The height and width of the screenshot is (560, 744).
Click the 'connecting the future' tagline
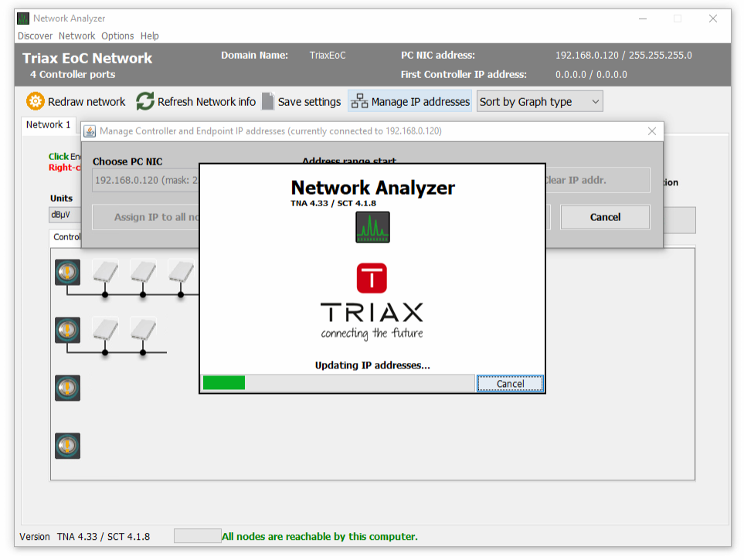372,333
